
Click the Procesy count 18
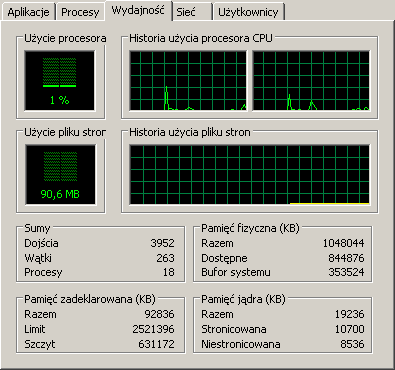pyautogui.click(x=169, y=272)
